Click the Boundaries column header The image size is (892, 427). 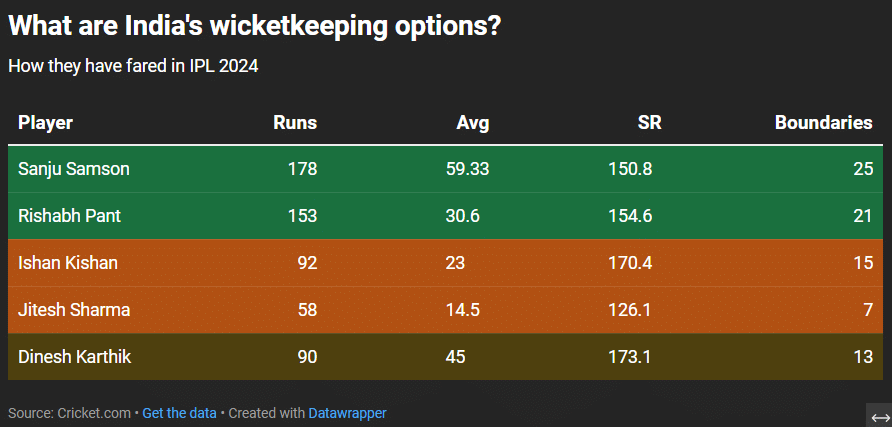(x=824, y=123)
